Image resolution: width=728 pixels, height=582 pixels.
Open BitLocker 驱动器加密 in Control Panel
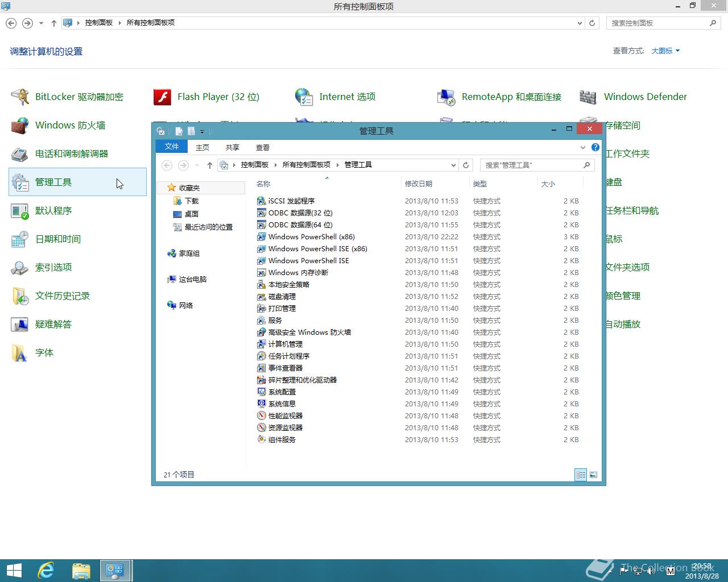pos(67,97)
